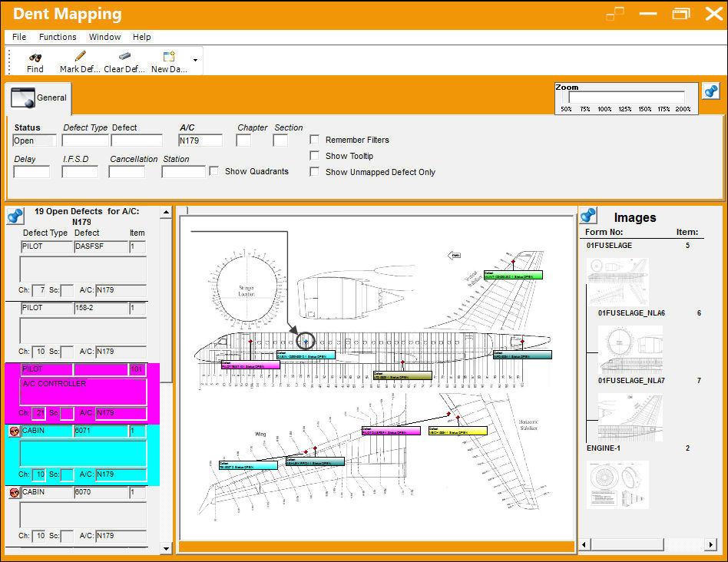Click the Chapter filter field

point(243,140)
